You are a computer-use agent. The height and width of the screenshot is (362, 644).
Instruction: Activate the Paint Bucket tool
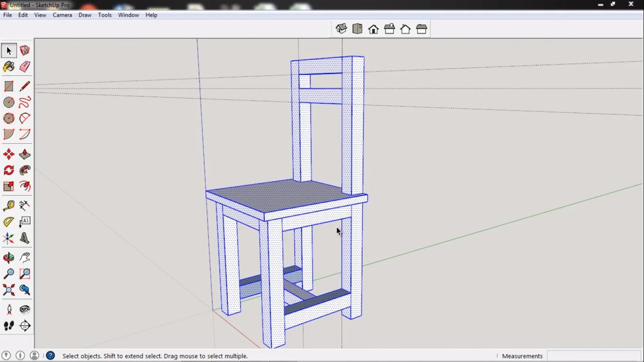click(x=9, y=66)
